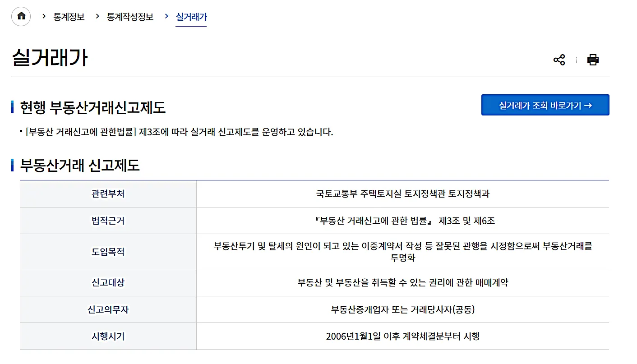
Task: Click the print icon next to share
Action: tap(593, 59)
